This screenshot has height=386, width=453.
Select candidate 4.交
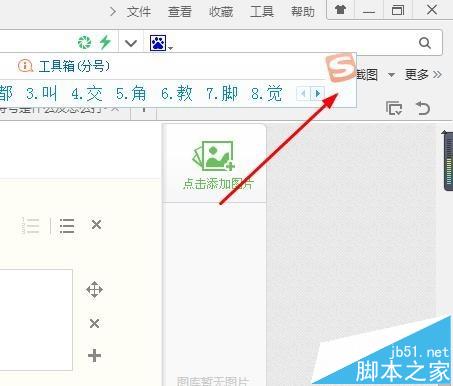click(87, 93)
